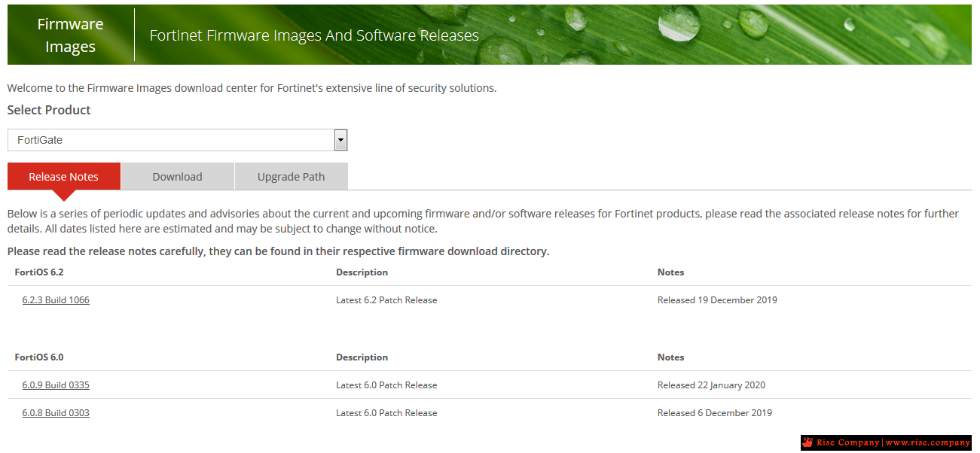Click the FortiOS 6.0 section header
This screenshot has height=453, width=980.
click(39, 357)
